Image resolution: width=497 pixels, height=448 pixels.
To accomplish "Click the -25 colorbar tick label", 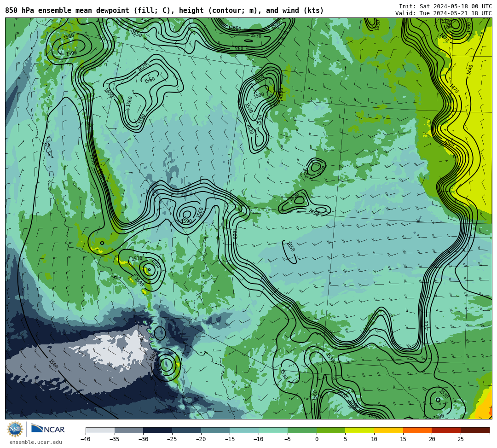I will 172,439.
